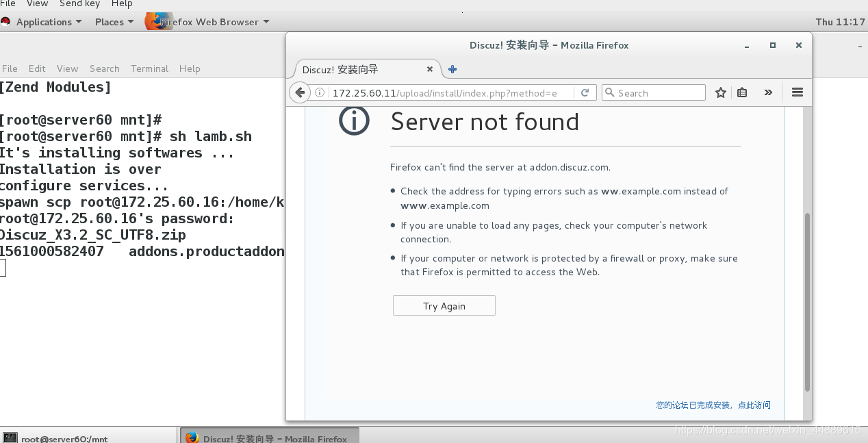Click the clock showing Thu 11:17
Viewport: 868px width, 443px height.
[841, 22]
